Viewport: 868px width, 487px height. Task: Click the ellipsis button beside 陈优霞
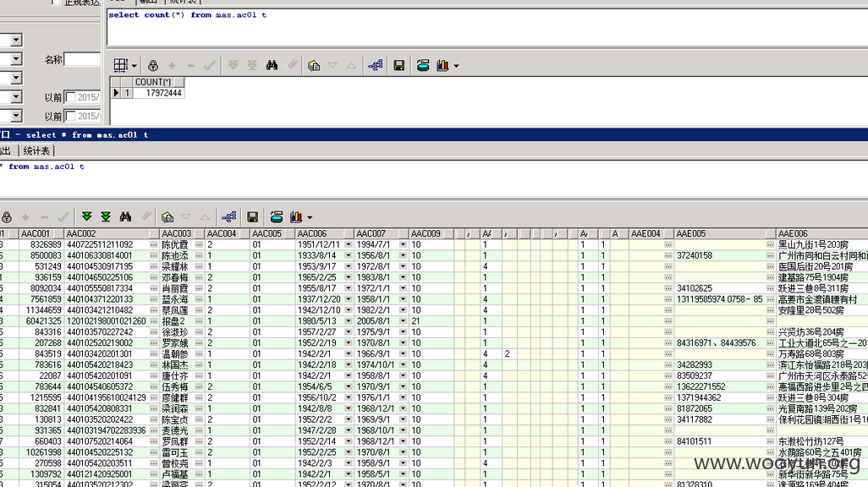(x=199, y=244)
